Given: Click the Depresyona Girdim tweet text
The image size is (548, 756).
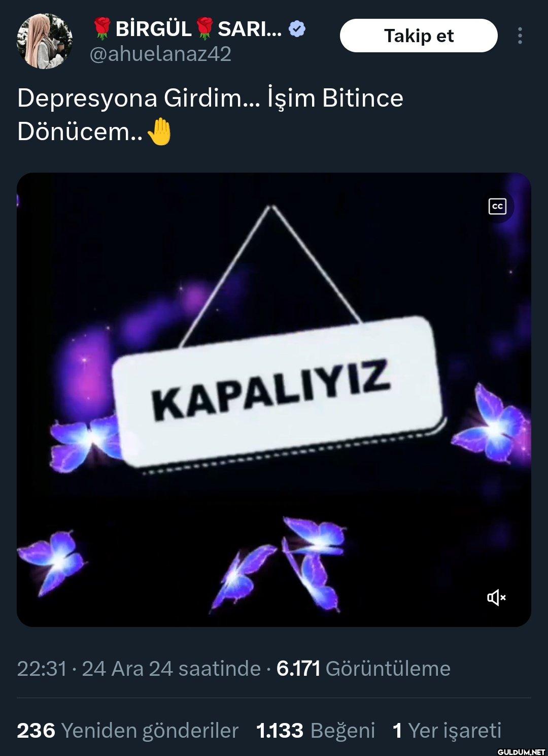Looking at the screenshot, I should click(x=210, y=115).
